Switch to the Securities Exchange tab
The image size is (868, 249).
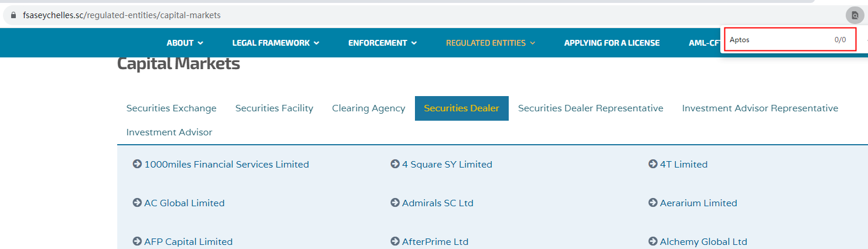coord(171,108)
